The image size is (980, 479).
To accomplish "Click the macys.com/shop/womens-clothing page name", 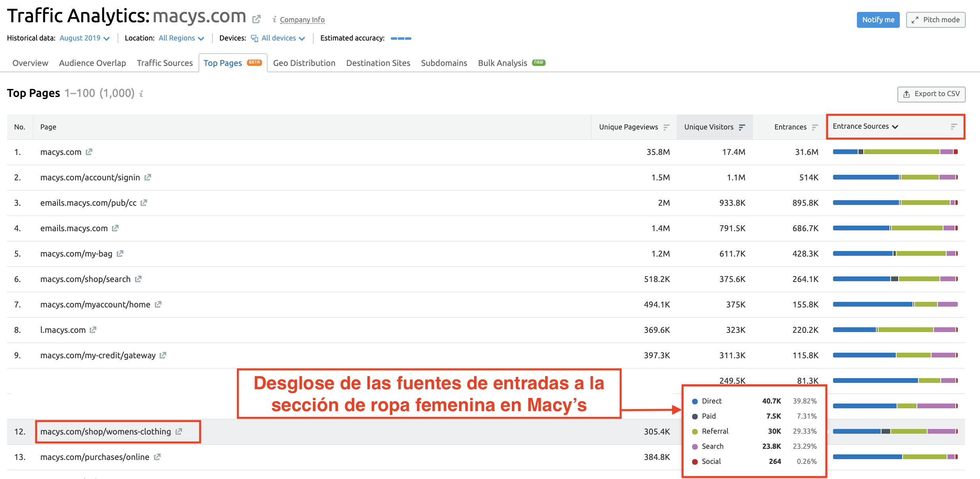I will (x=106, y=432).
